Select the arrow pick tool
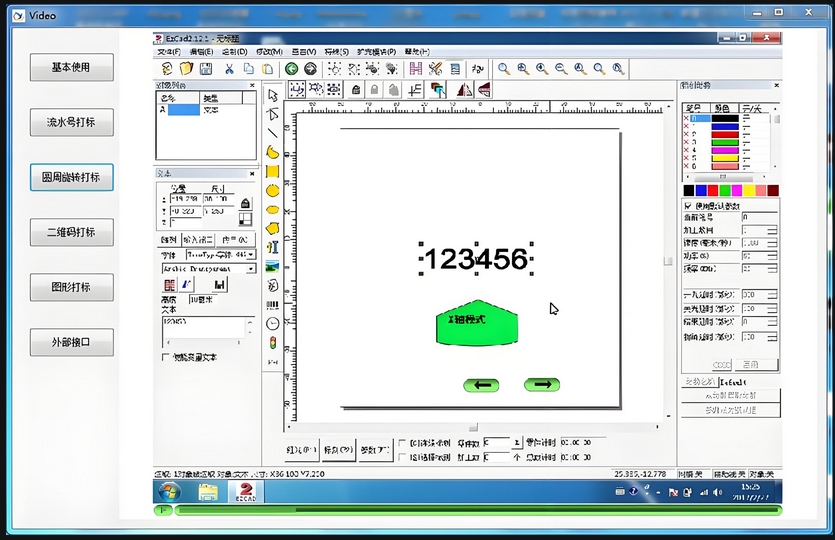 tap(273, 96)
